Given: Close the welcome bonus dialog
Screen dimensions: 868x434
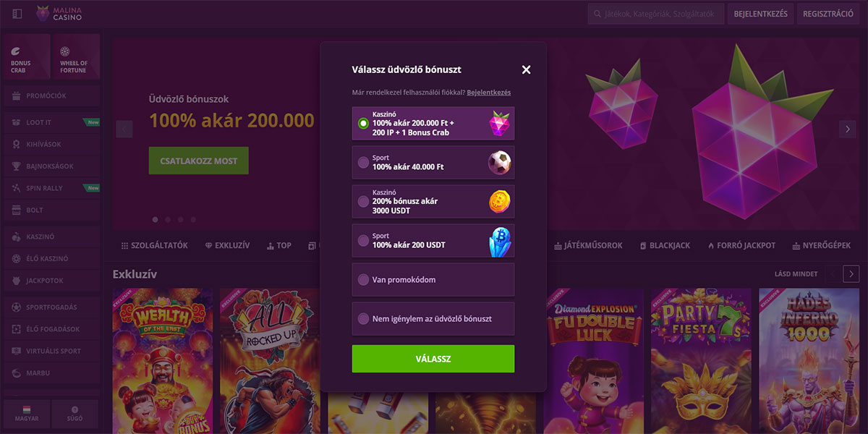Looking at the screenshot, I should 526,69.
